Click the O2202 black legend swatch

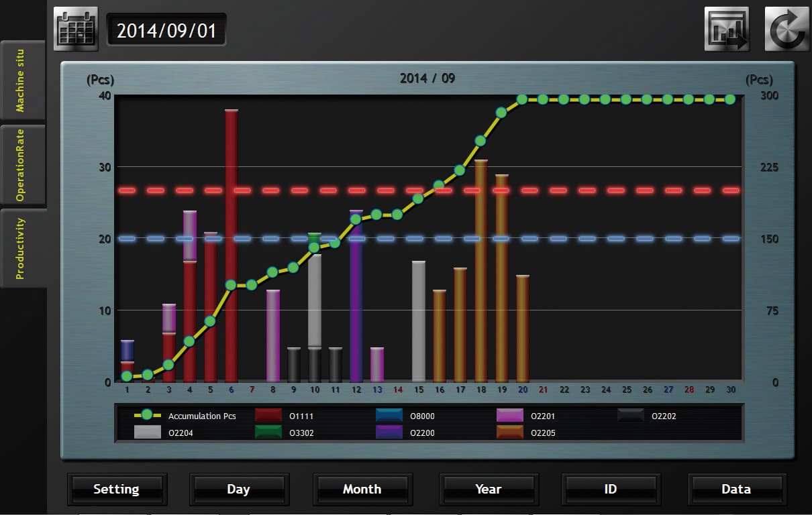(x=631, y=415)
